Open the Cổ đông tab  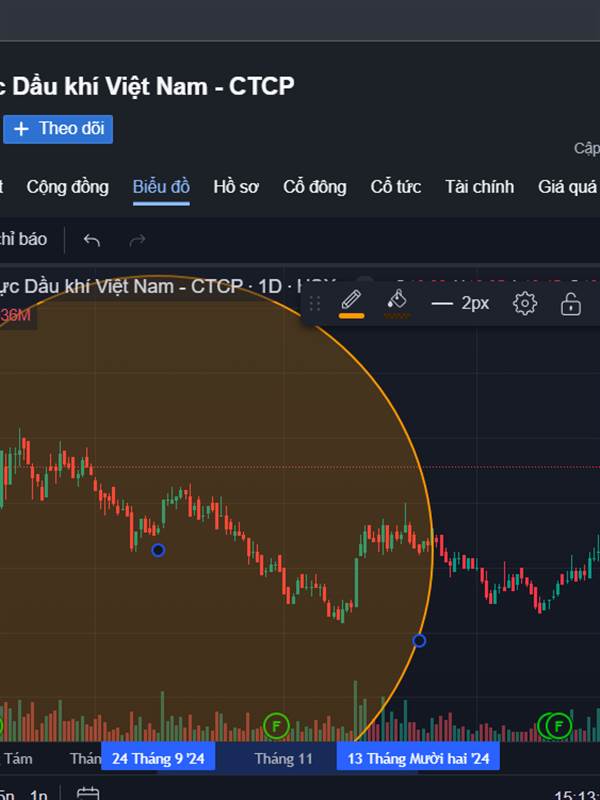click(315, 187)
